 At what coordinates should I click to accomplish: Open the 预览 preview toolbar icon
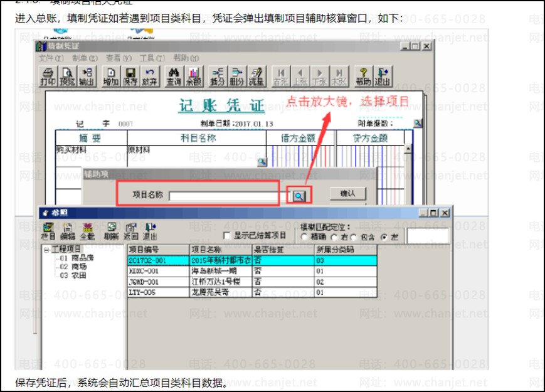(x=67, y=76)
